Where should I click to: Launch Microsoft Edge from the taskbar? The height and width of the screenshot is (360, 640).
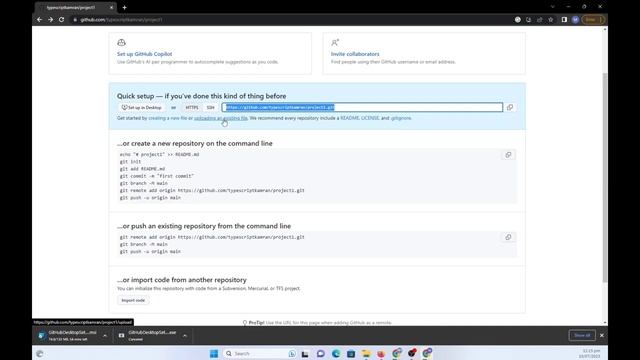(x=336, y=353)
